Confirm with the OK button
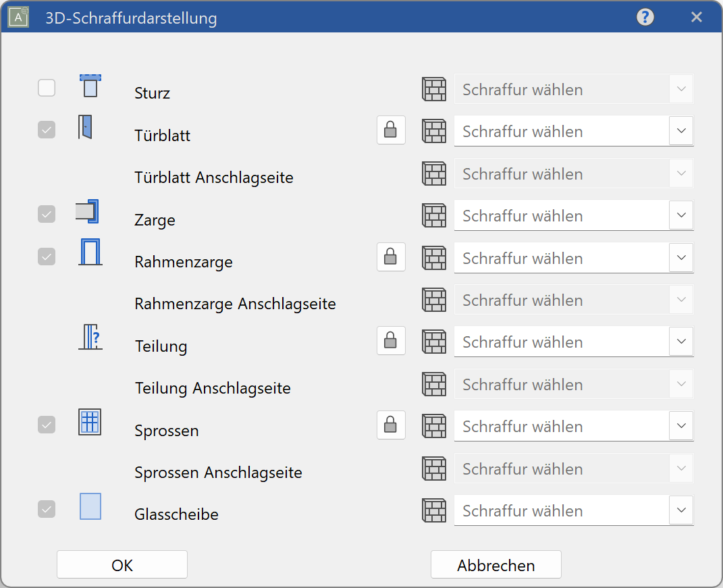The width and height of the screenshot is (723, 588). [x=122, y=564]
